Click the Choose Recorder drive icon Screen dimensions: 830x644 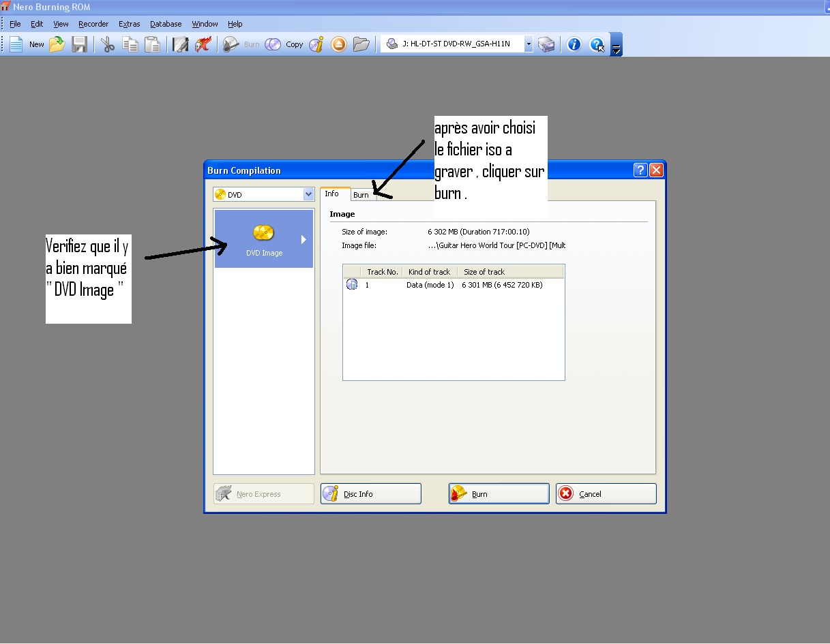(x=546, y=44)
